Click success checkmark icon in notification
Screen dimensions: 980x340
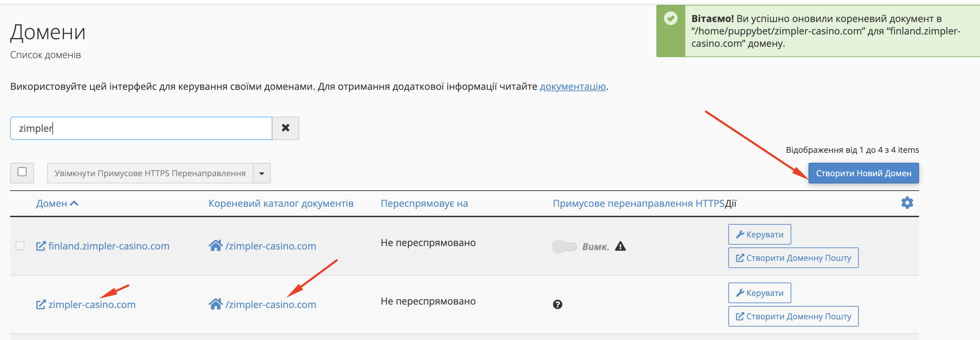(671, 18)
